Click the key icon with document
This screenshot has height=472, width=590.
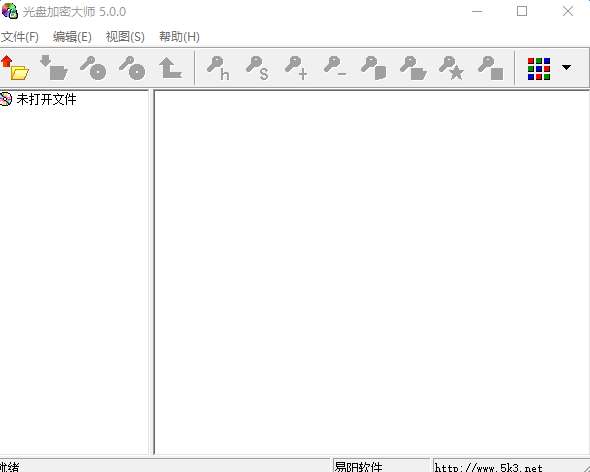(374, 68)
